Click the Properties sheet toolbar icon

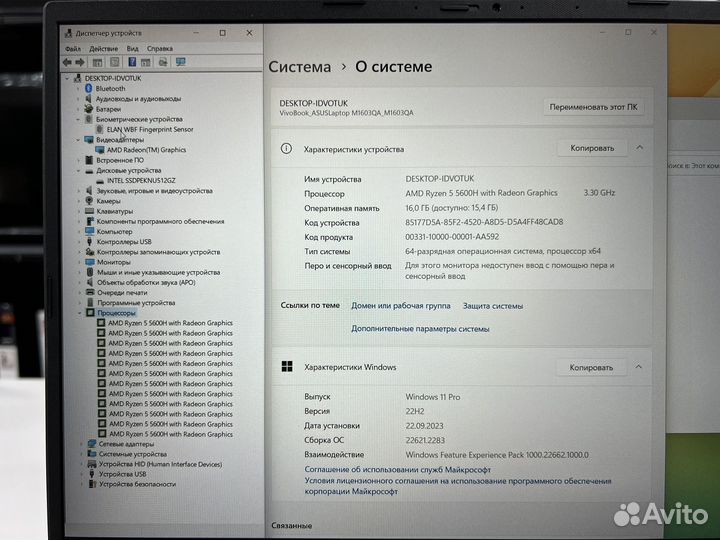115,62
